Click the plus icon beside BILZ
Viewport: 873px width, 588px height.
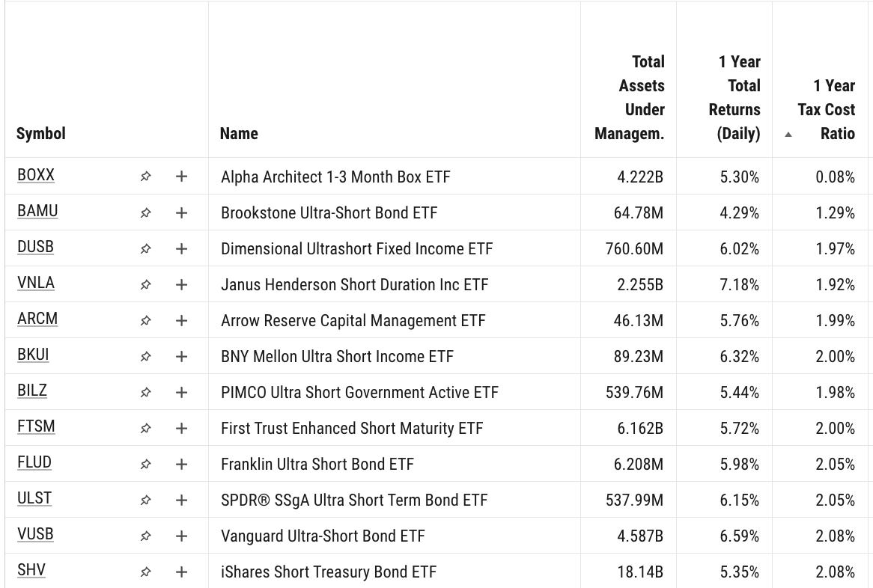point(181,391)
